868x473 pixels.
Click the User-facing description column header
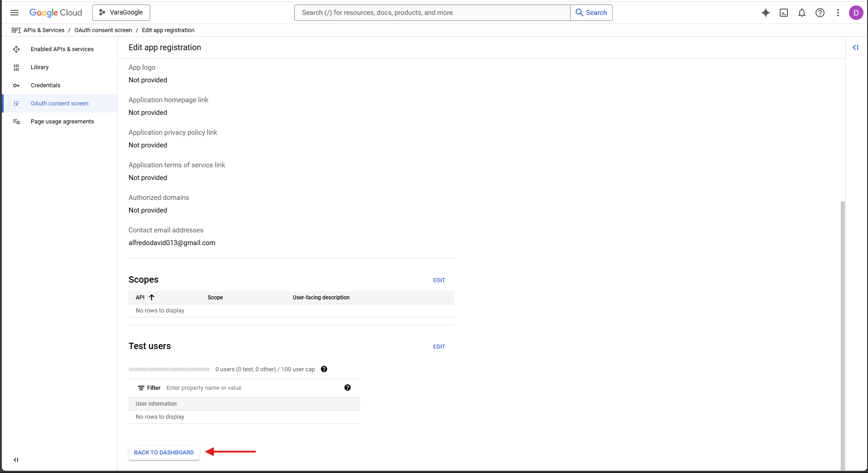321,298
